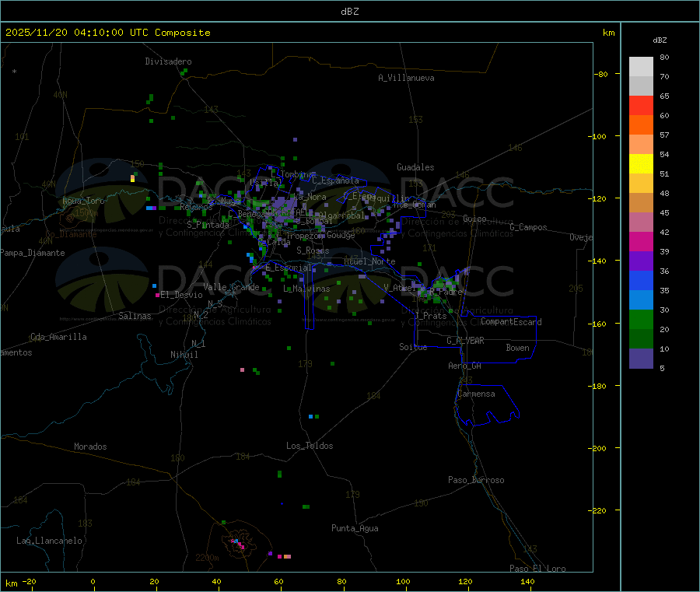Click the El_Desvio location label
The width and height of the screenshot is (700, 592).
click(181, 295)
